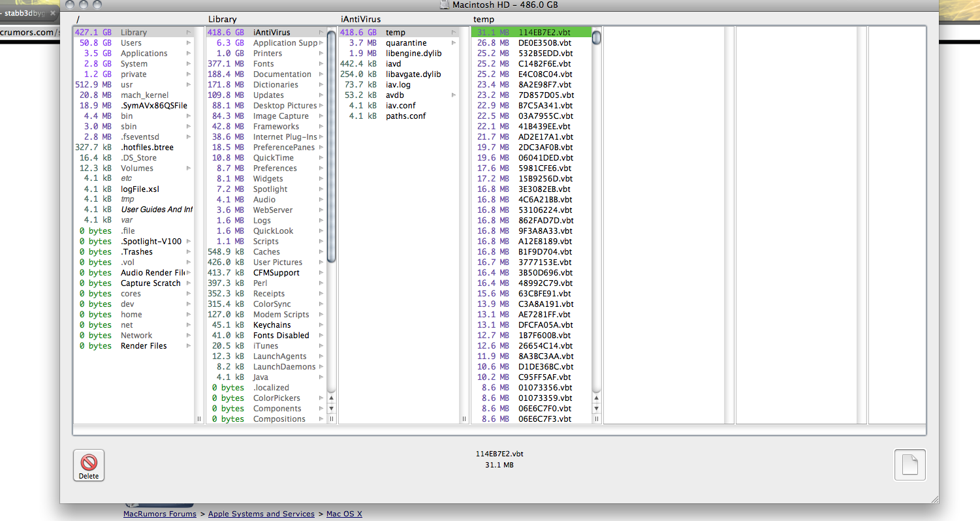Select the quarantine folder

click(x=399, y=42)
